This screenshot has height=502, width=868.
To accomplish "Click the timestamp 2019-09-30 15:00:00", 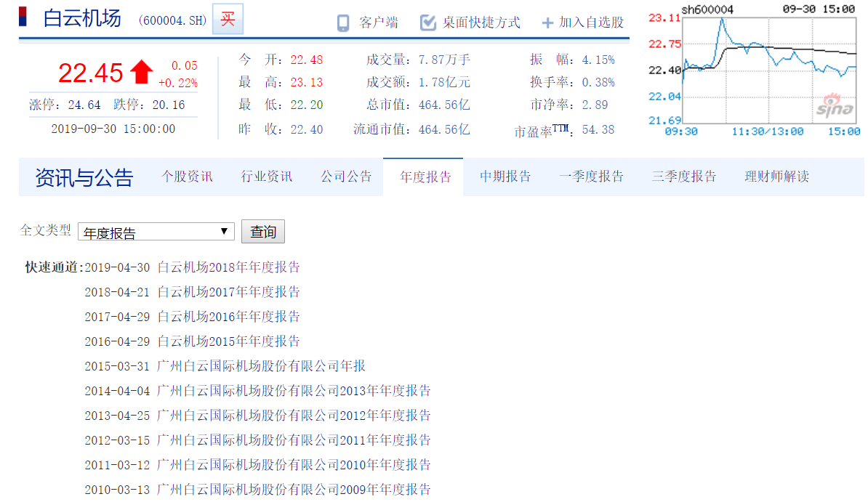I will [x=113, y=129].
